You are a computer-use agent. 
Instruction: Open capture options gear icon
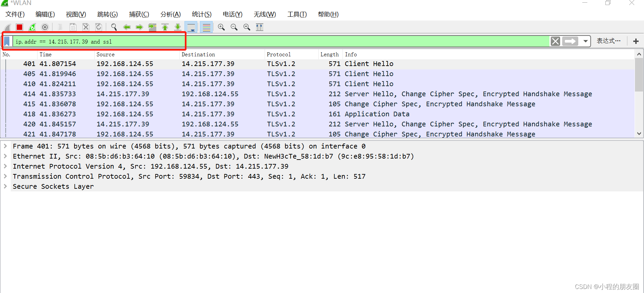45,27
